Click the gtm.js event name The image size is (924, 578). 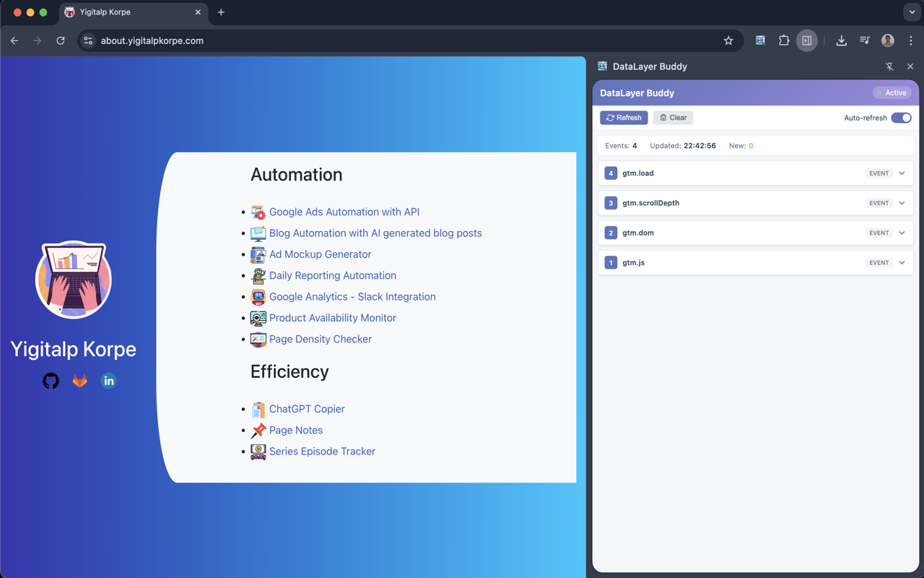[634, 262]
